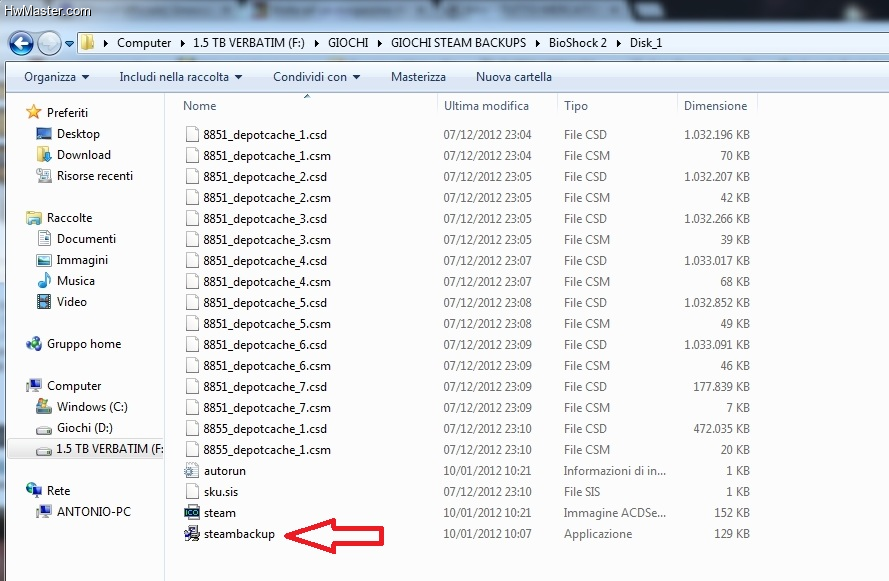The image size is (889, 581).
Task: Click the sku.sis file icon
Action: point(193,491)
